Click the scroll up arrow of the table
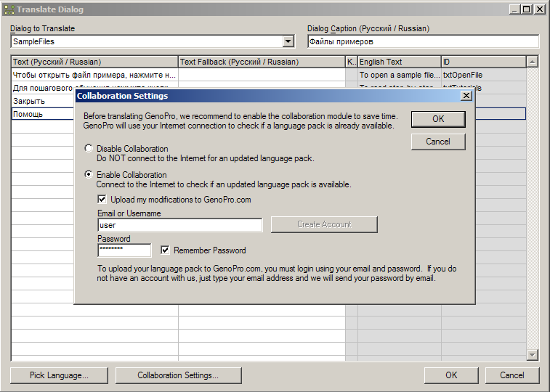 point(532,62)
